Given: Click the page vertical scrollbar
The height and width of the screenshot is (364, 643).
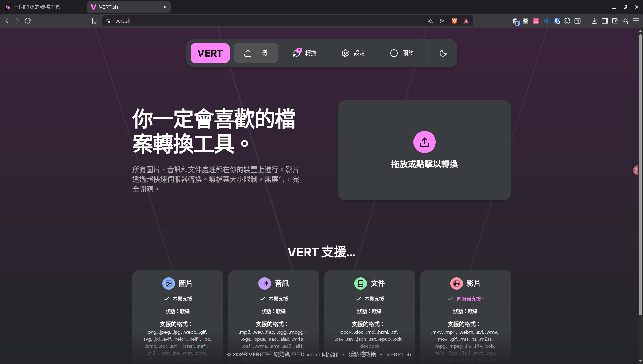Looking at the screenshot, I should [x=640, y=175].
